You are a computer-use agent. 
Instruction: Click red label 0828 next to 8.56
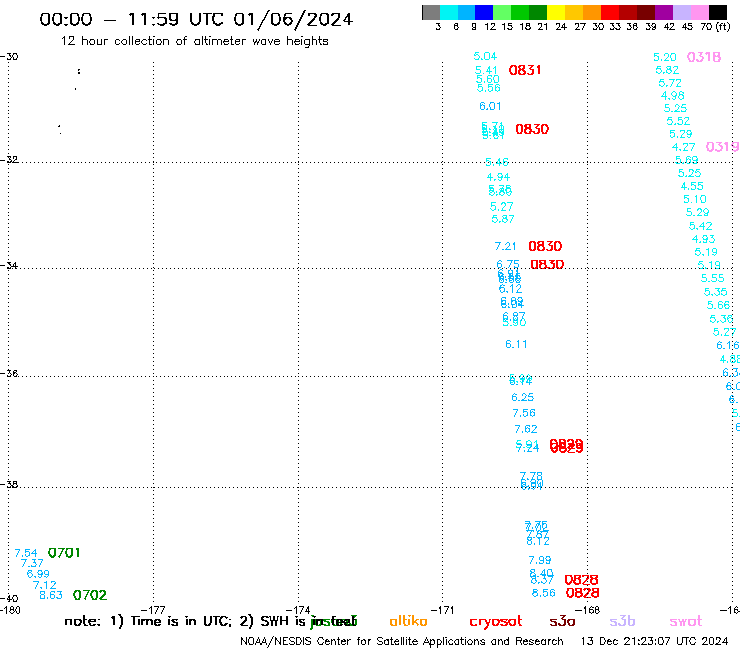(x=582, y=593)
